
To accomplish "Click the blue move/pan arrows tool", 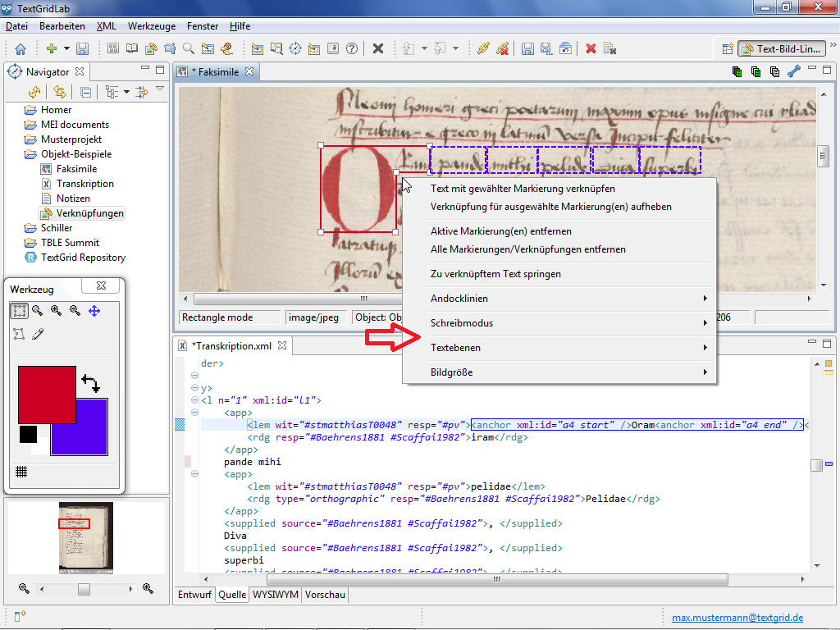I will pos(94,311).
